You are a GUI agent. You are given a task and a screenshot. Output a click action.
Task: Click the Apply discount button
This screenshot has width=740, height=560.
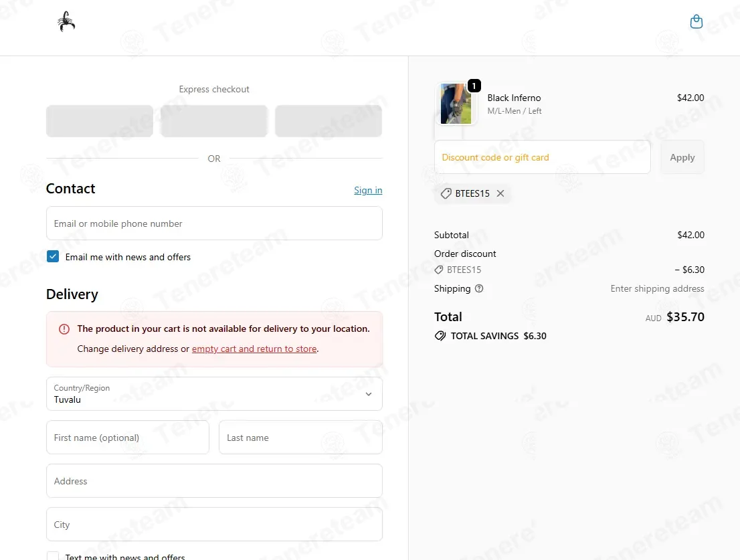pos(682,157)
